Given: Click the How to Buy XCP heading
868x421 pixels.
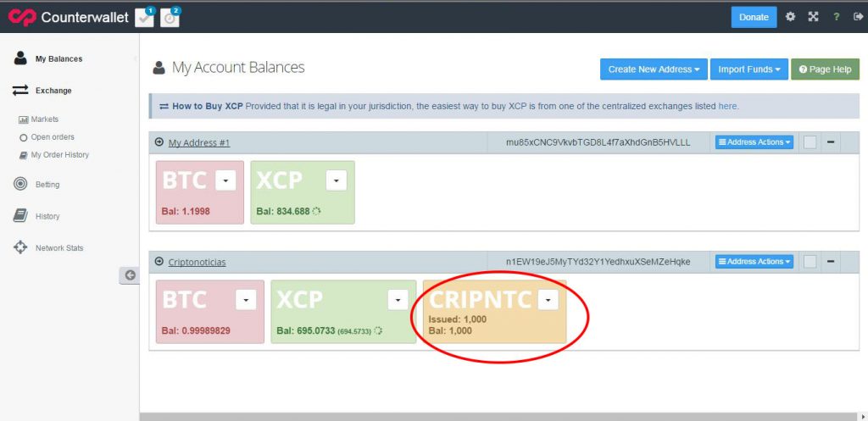Looking at the screenshot, I should pyautogui.click(x=208, y=106).
